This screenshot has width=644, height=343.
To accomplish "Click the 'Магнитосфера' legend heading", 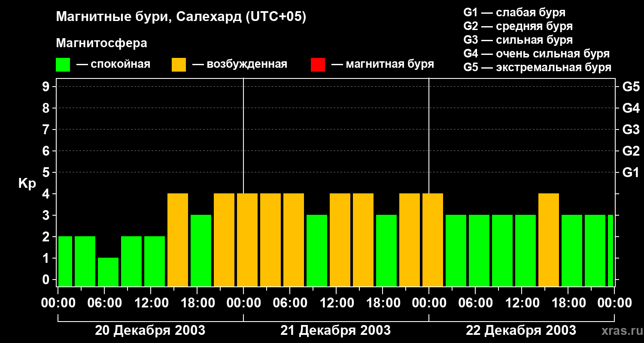I will (101, 43).
